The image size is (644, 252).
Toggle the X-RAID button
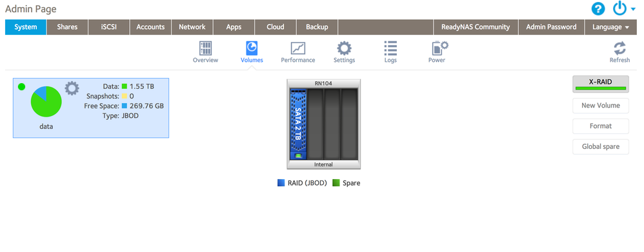(601, 84)
